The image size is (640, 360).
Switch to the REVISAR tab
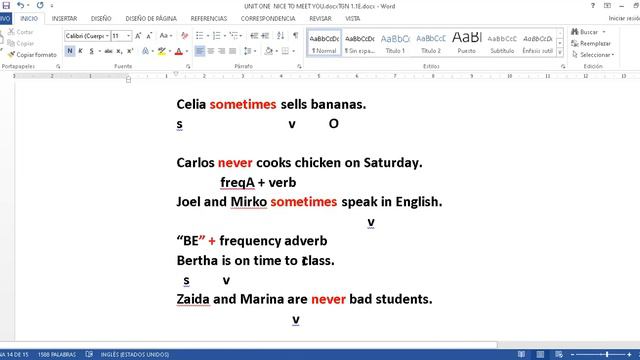[x=320, y=18]
